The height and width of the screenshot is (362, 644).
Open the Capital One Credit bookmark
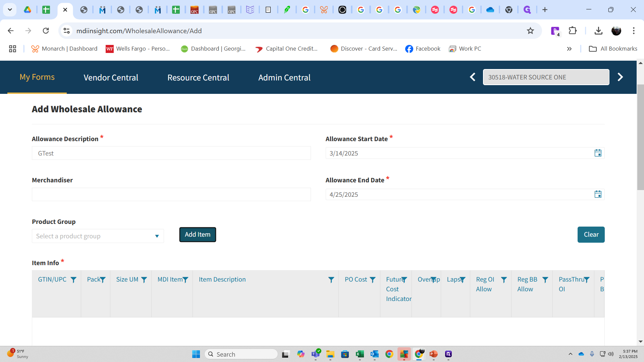[x=286, y=49]
